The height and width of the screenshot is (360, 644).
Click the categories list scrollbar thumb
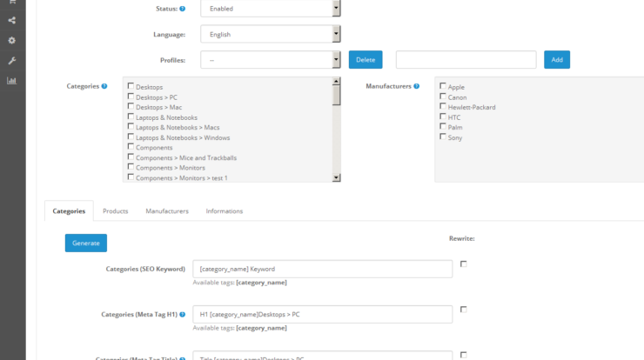pyautogui.click(x=337, y=96)
